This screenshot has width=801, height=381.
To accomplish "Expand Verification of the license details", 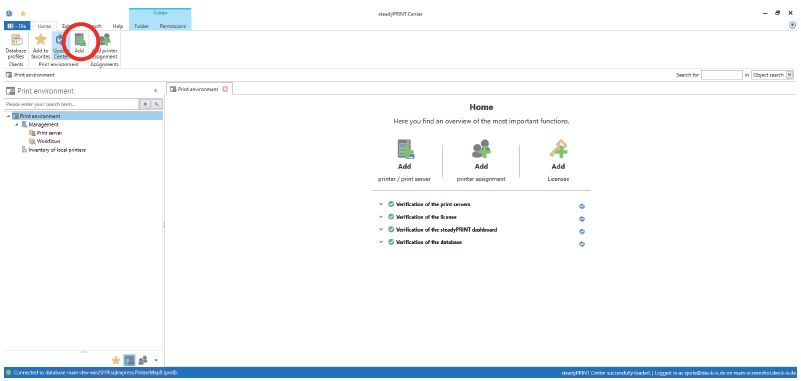I will pos(381,217).
